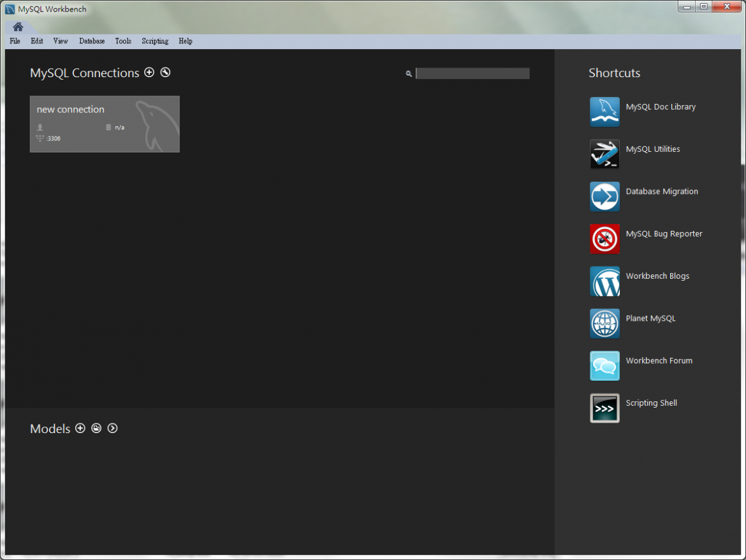Screen dimensions: 746x560
Task: Minimize the MySQL Workbench window
Action: [x=687, y=6]
